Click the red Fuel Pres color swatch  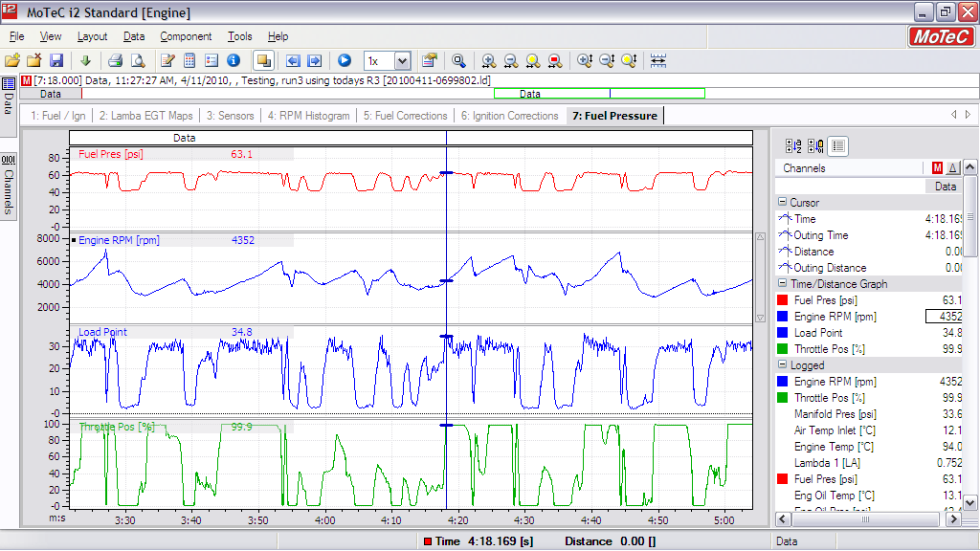pyautogui.click(x=783, y=300)
